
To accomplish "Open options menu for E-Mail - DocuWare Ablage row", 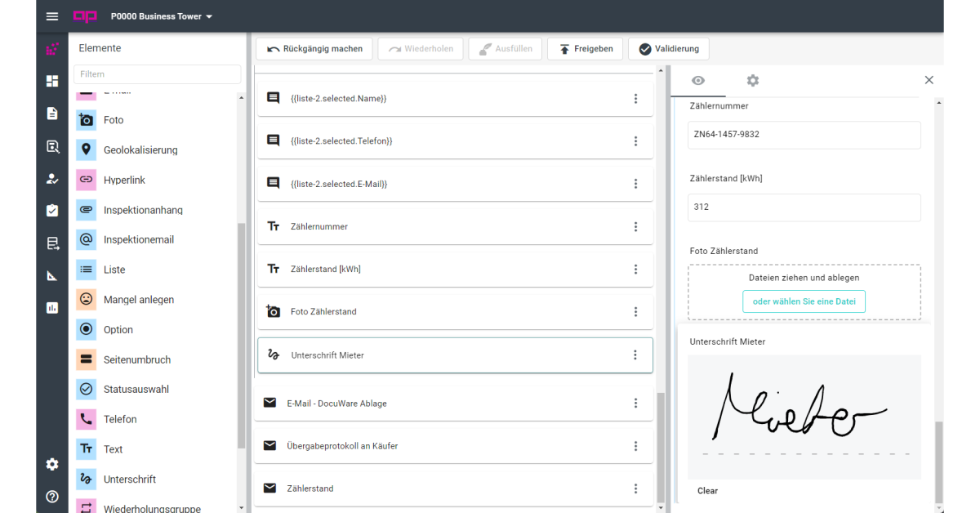I will point(635,404).
